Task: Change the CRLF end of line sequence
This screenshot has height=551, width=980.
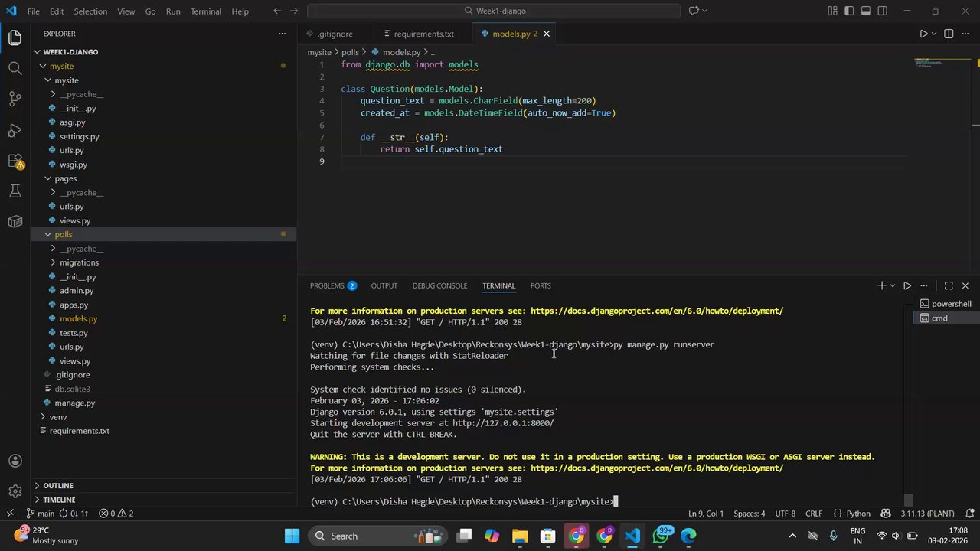Action: [x=814, y=514]
